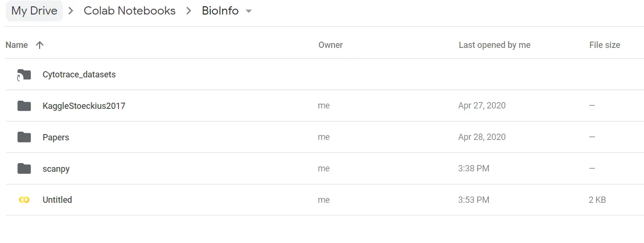Select the KaggleStoeckius2017 folder name
This screenshot has height=243, width=644.
coord(84,106)
